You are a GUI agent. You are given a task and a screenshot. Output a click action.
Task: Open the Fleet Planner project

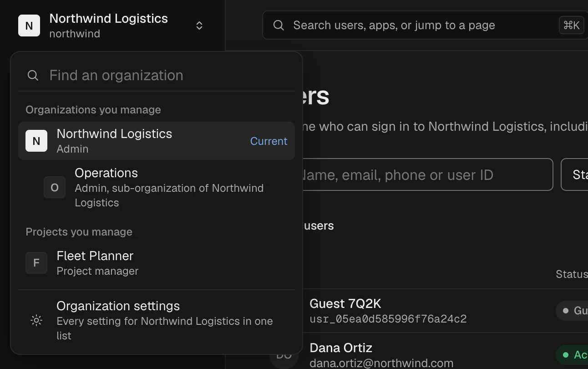[157, 263]
